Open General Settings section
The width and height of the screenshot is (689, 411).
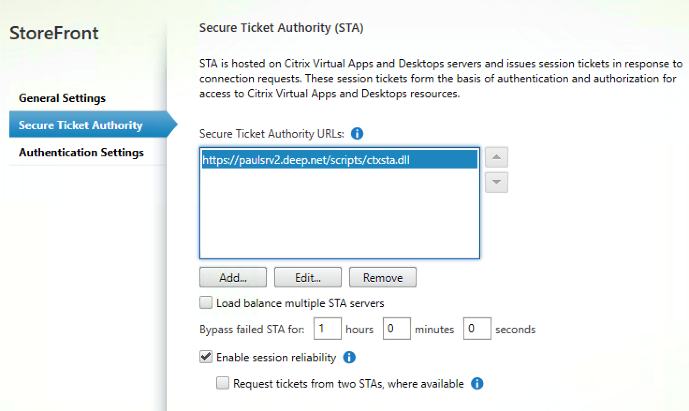tap(76, 98)
